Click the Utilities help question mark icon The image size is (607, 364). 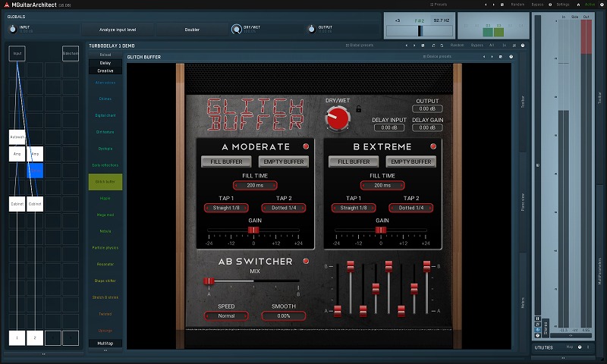pos(579,347)
